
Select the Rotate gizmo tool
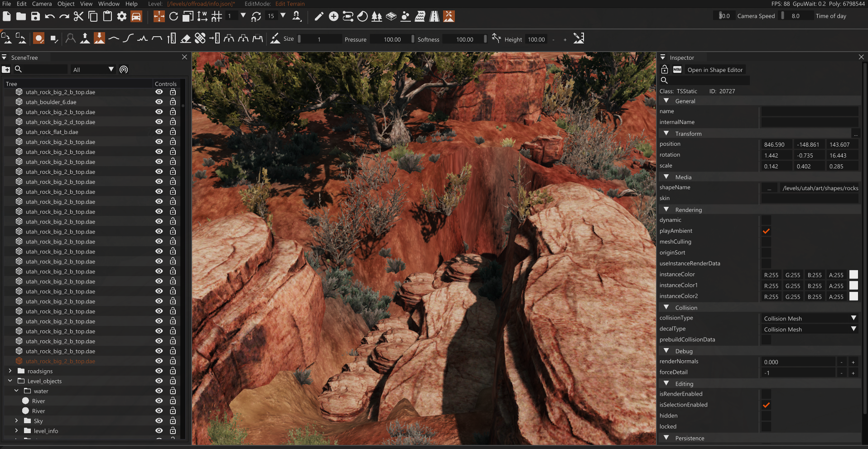(x=174, y=16)
